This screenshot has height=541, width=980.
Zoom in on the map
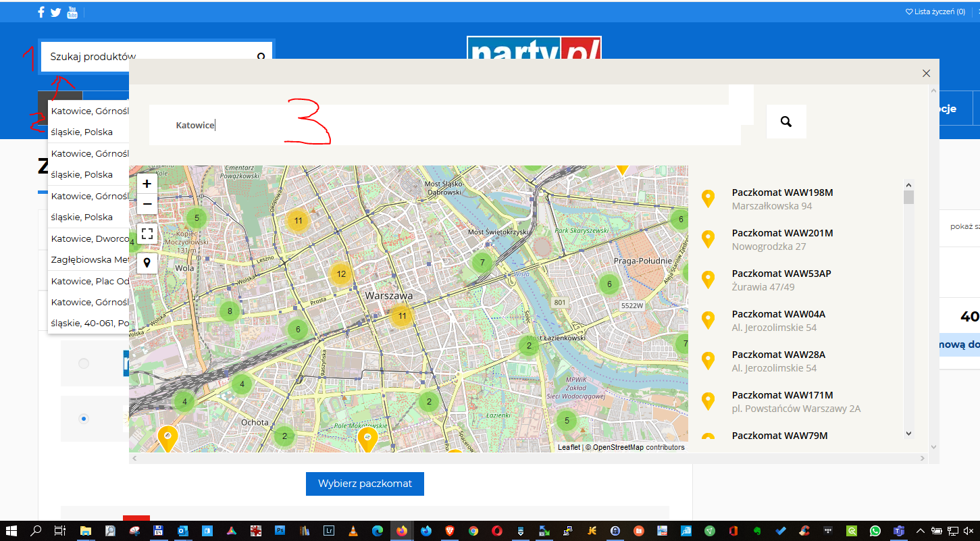pyautogui.click(x=147, y=184)
